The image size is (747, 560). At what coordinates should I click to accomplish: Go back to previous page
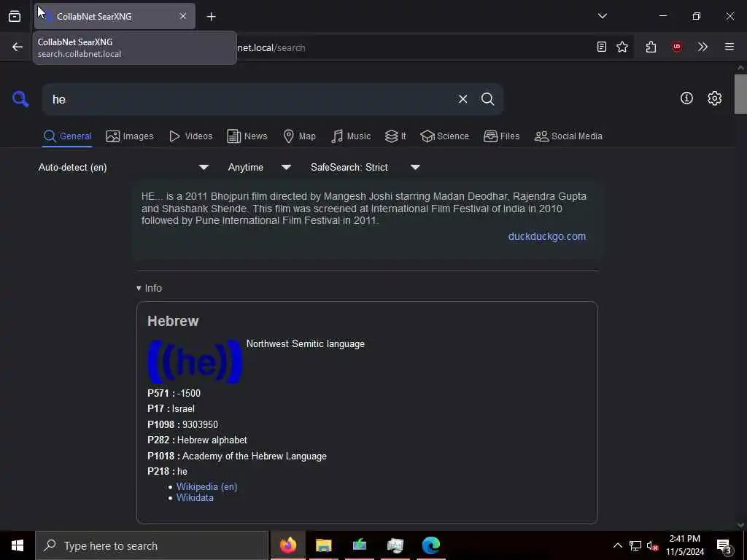(x=18, y=47)
